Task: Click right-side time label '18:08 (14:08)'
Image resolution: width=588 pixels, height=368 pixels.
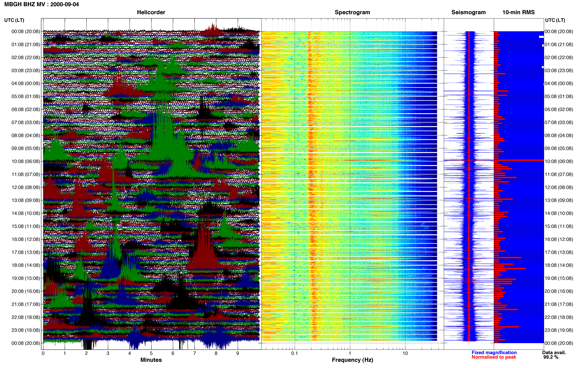Action: pos(559,265)
